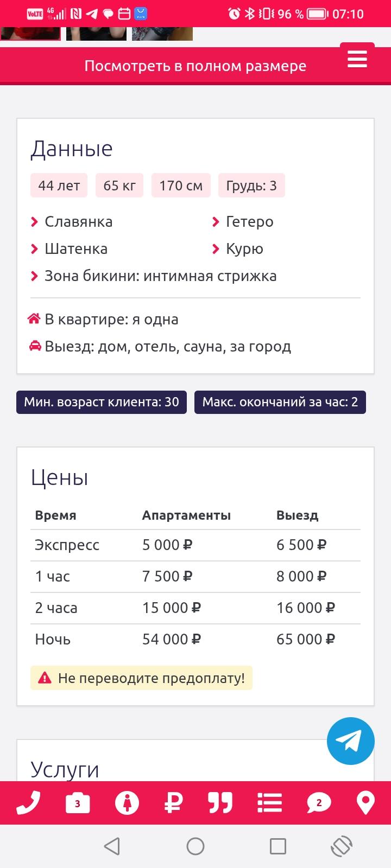391x868 pixels.
Task: Jump to prices via the ruble icon
Action: [x=173, y=803]
